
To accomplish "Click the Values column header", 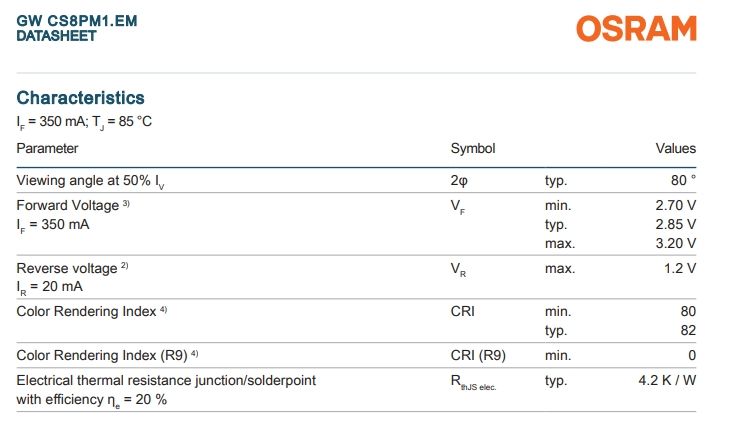I will click(675, 149).
